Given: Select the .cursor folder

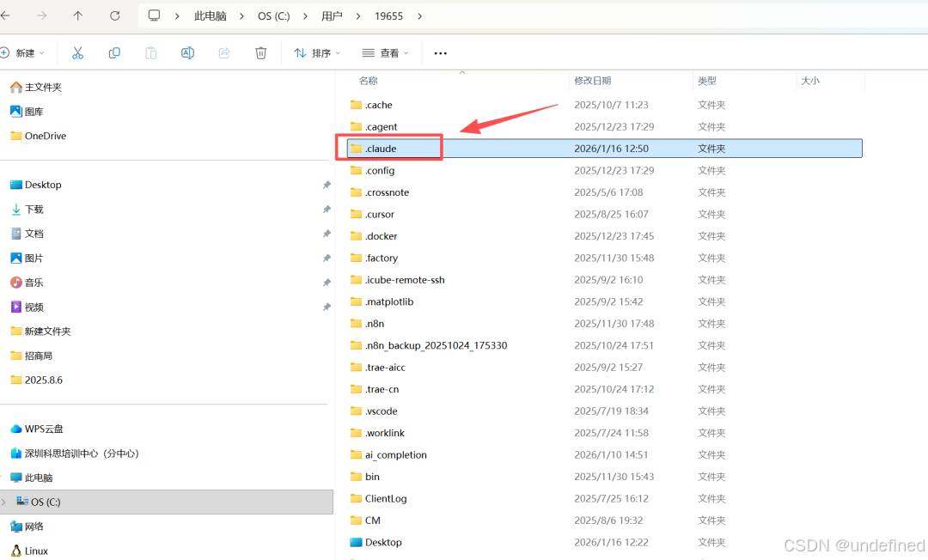Looking at the screenshot, I should point(372,214).
